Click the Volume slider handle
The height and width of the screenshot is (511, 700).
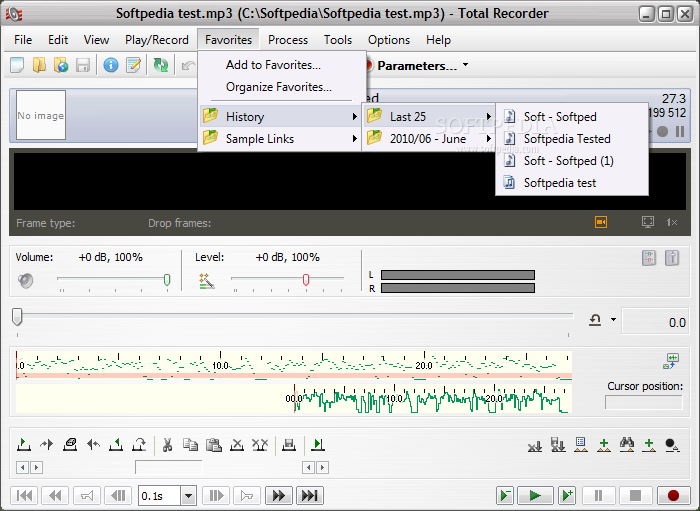click(167, 280)
